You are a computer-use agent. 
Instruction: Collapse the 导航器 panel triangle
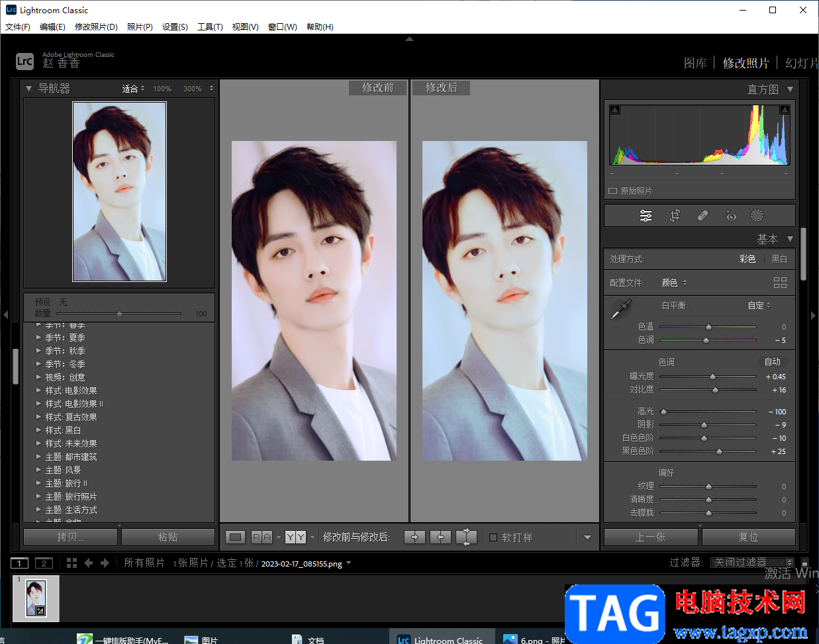pos(28,88)
